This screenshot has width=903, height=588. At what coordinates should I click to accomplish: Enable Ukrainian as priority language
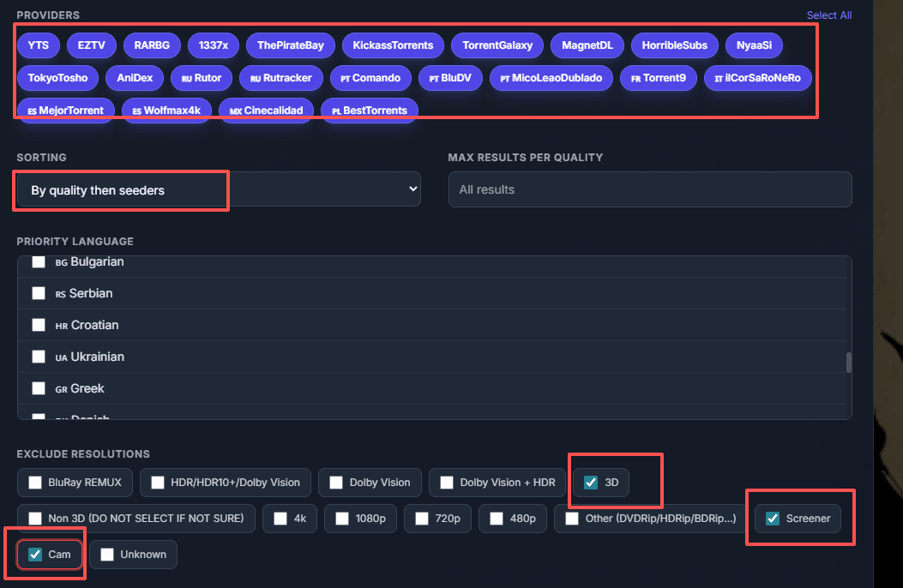tap(39, 357)
